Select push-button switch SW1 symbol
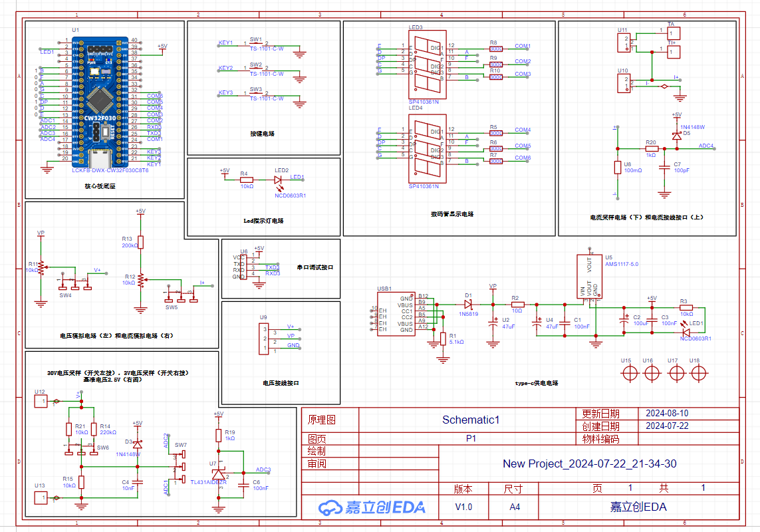The height and width of the screenshot is (532, 760). [255, 44]
